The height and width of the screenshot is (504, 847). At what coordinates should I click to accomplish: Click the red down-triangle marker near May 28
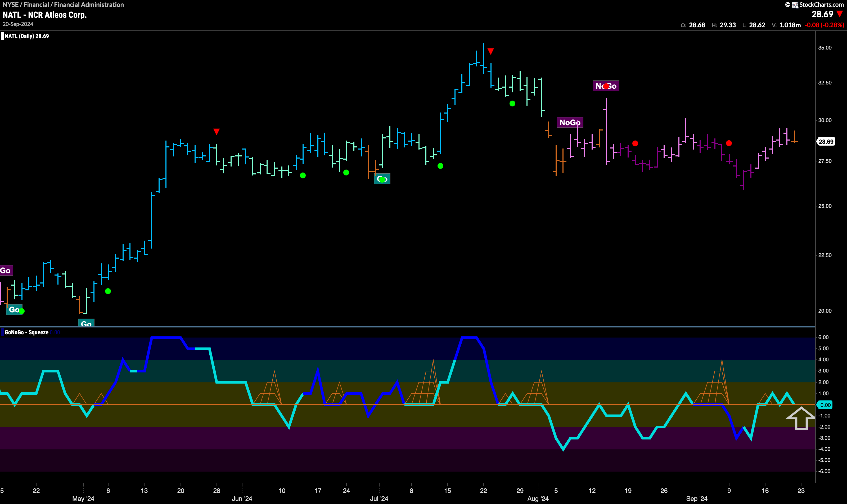[x=216, y=132]
